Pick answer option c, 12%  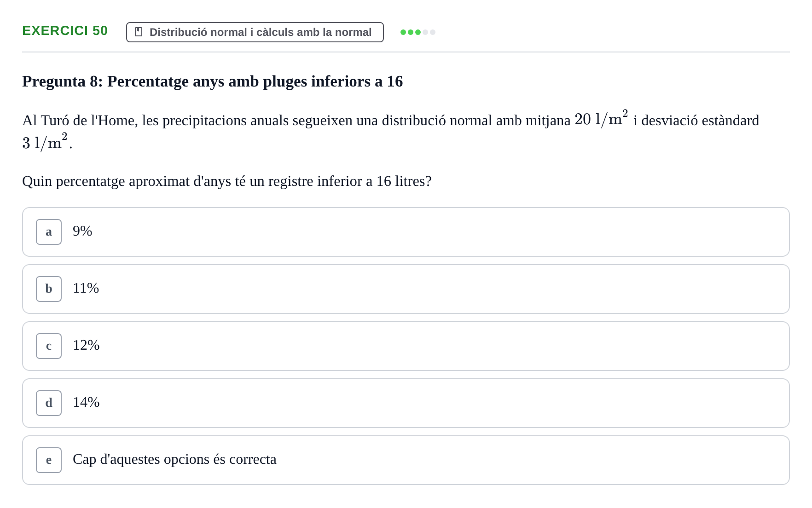point(406,346)
